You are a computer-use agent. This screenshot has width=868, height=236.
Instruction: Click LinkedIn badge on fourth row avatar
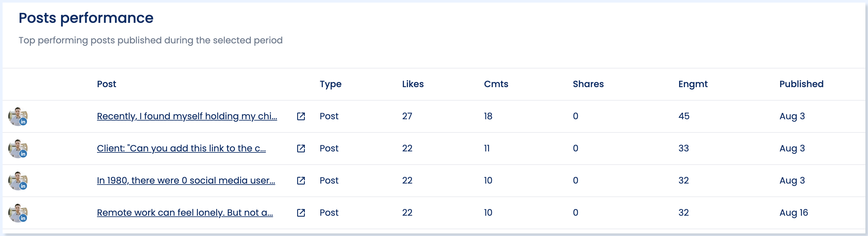pos(23,218)
